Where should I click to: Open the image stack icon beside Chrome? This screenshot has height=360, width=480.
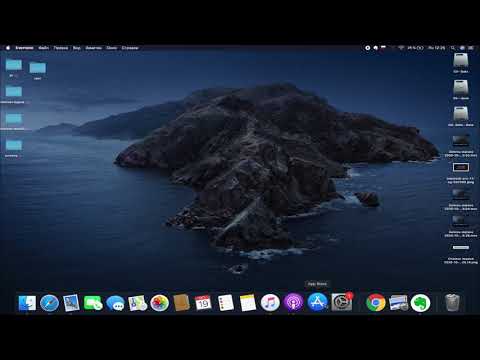tap(398, 303)
